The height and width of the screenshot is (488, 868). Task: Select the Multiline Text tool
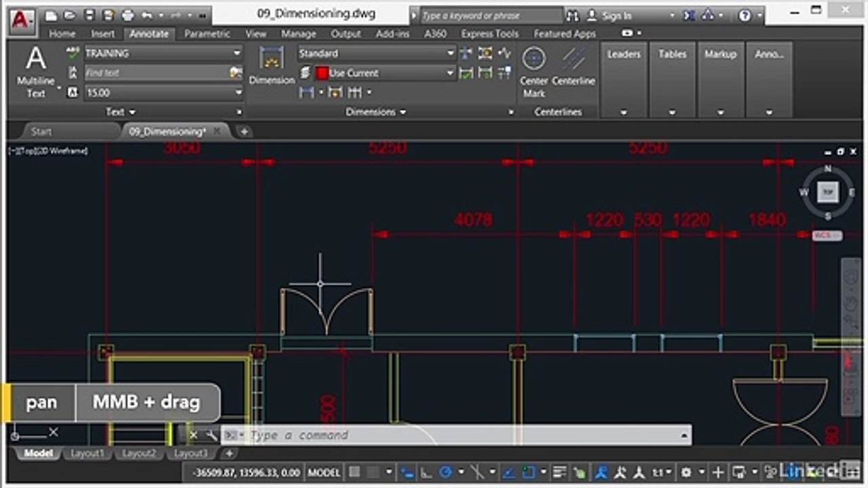(x=35, y=73)
